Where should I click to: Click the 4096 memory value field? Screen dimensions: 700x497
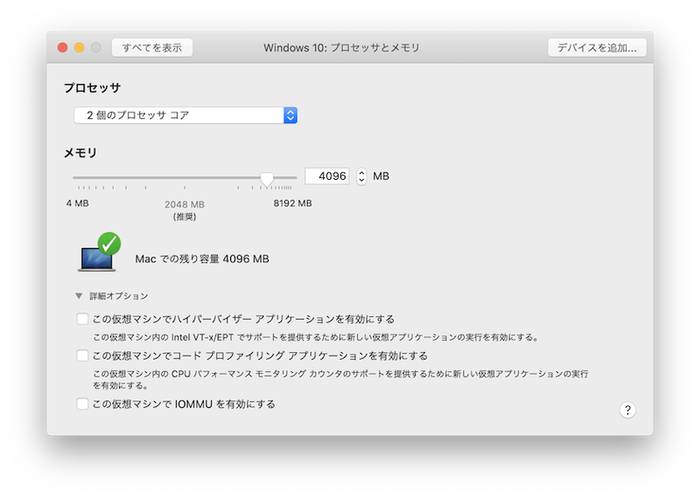(x=327, y=176)
